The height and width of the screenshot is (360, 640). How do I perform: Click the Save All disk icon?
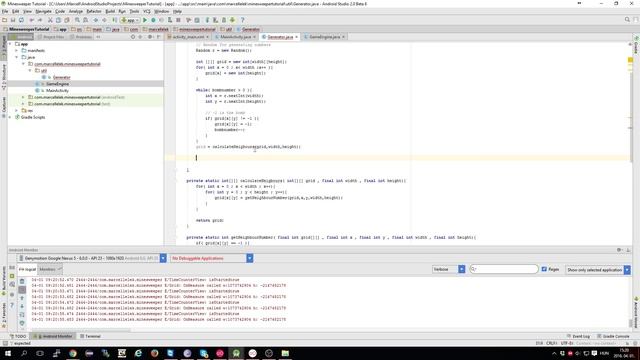coord(13,20)
